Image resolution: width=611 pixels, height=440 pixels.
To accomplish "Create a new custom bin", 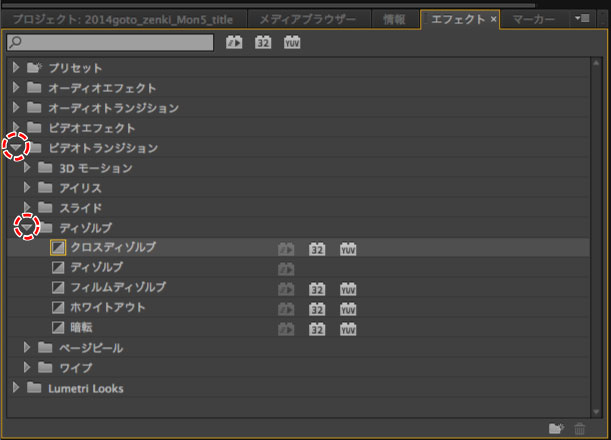I will click(x=556, y=428).
